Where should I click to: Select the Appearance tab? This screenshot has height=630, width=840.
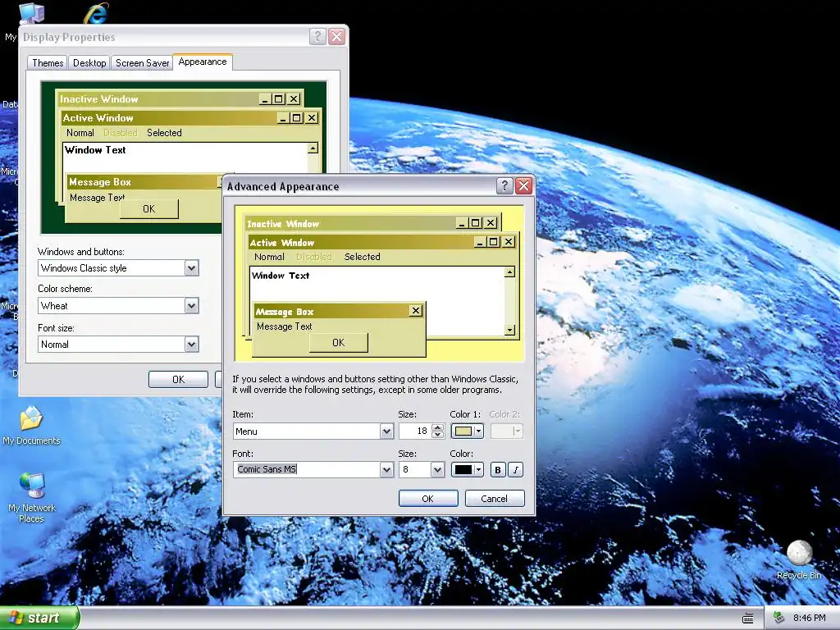pyautogui.click(x=203, y=62)
